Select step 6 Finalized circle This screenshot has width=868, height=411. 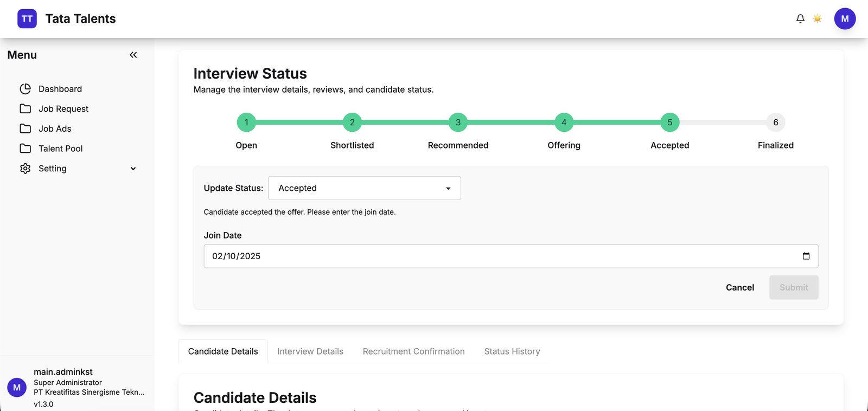click(x=776, y=123)
